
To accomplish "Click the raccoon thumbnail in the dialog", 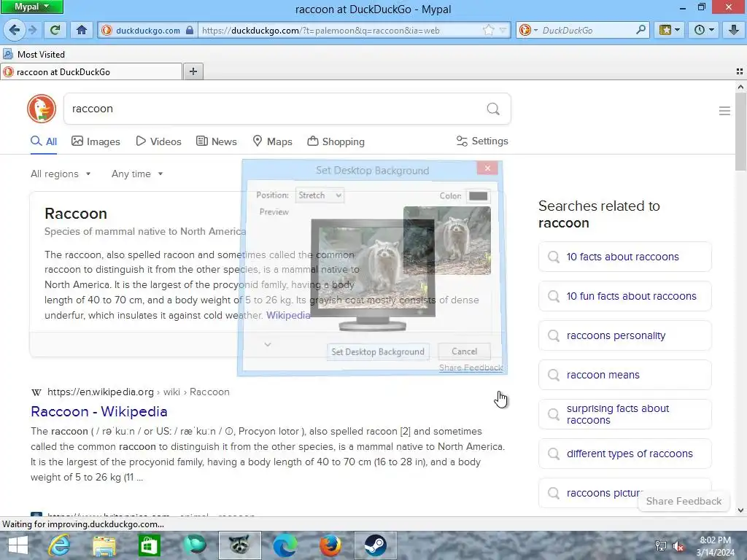I will pos(447,241).
